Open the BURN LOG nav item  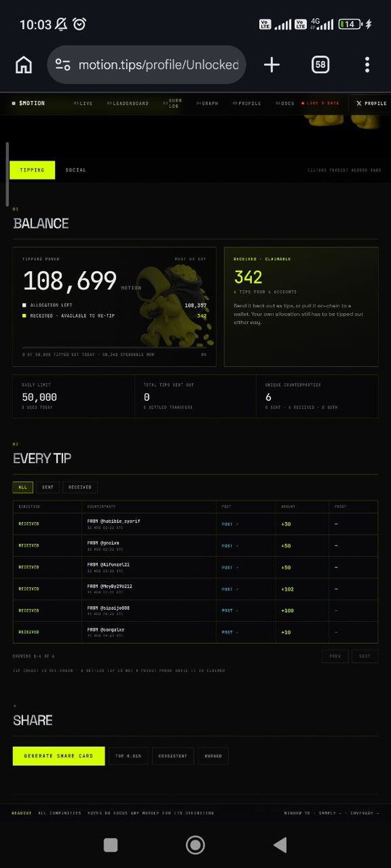coord(172,103)
